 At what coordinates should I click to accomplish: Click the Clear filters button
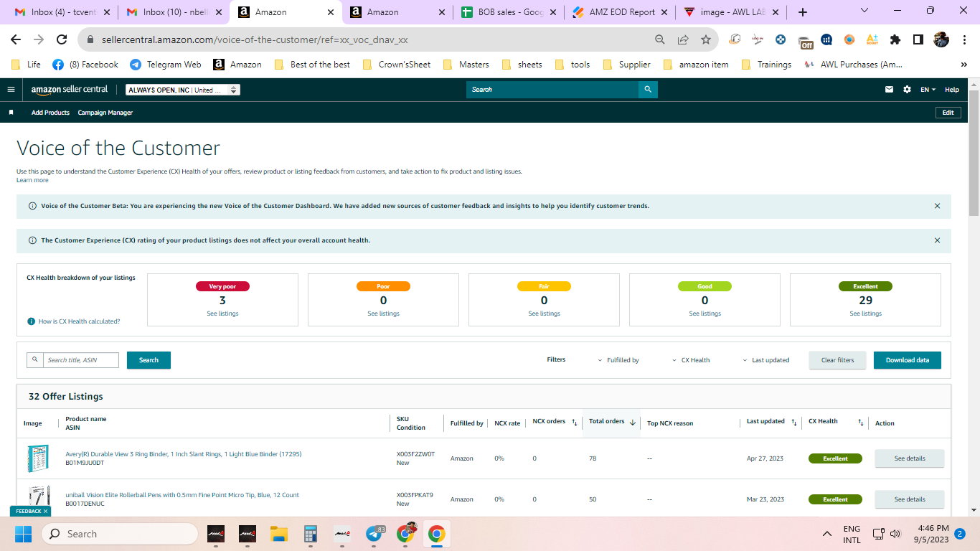click(x=837, y=360)
